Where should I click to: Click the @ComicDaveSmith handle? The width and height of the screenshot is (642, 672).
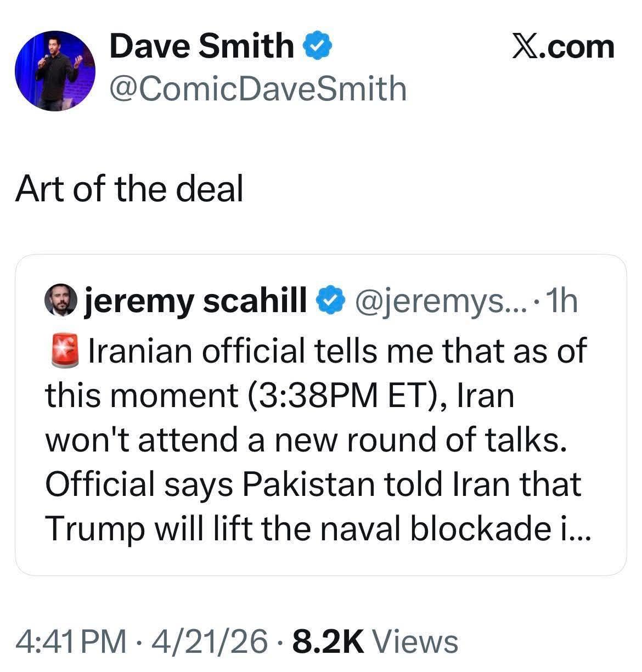[258, 88]
